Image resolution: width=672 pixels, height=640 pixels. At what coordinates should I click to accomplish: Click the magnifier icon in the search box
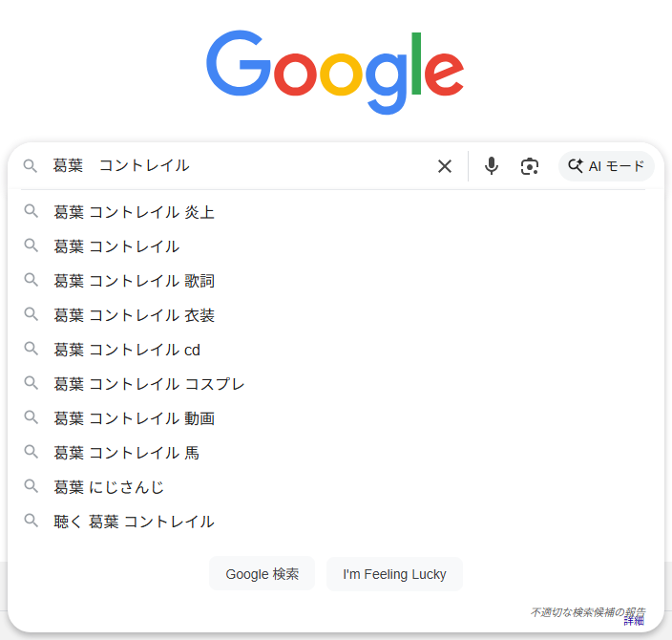coord(31,166)
